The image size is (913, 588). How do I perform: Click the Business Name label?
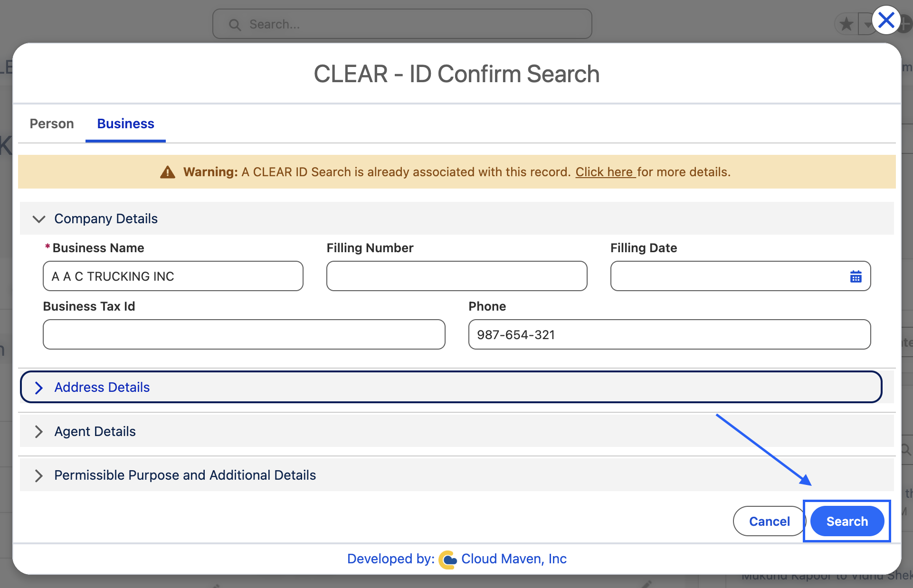tap(98, 248)
